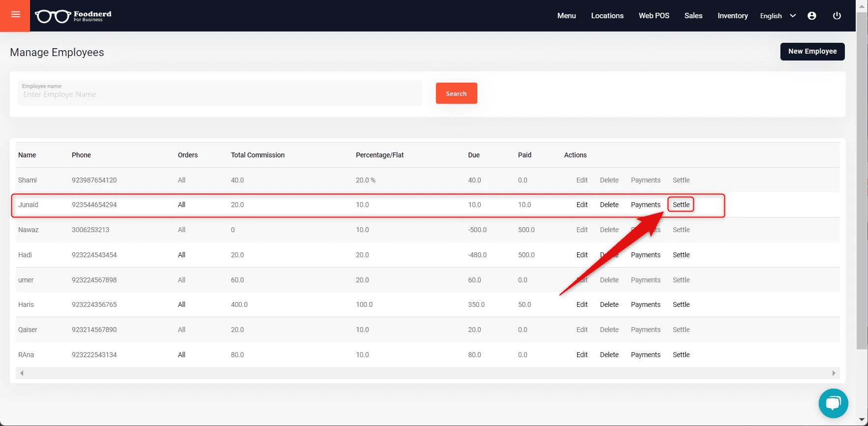Open Payments for Hadi
This screenshot has height=426, width=868.
click(x=646, y=255)
